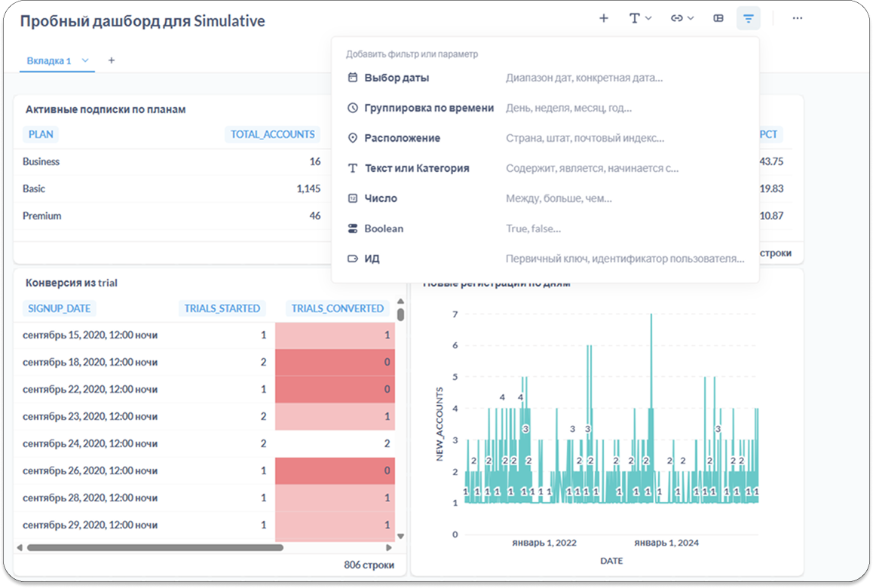This screenshot has height=588, width=873.
Task: Open dropdown arrow beside the text T icon
Action: [x=648, y=18]
